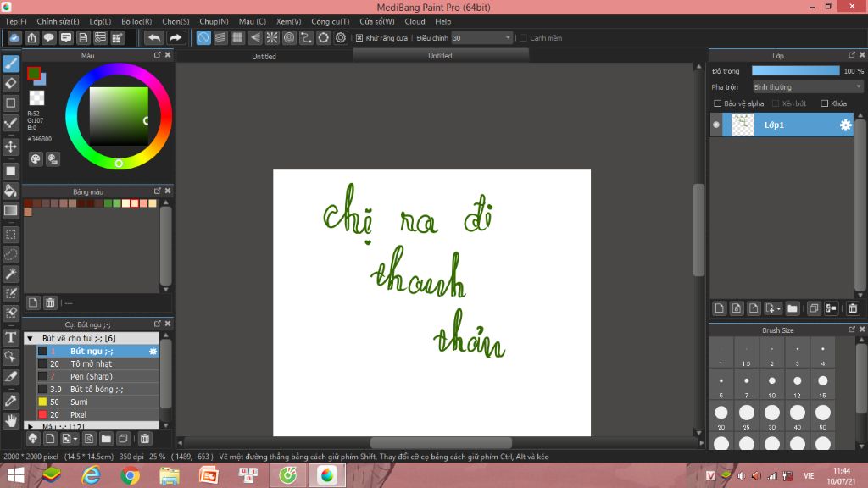Select the Hand tool
The width and height of the screenshot is (868, 488).
coord(10,420)
